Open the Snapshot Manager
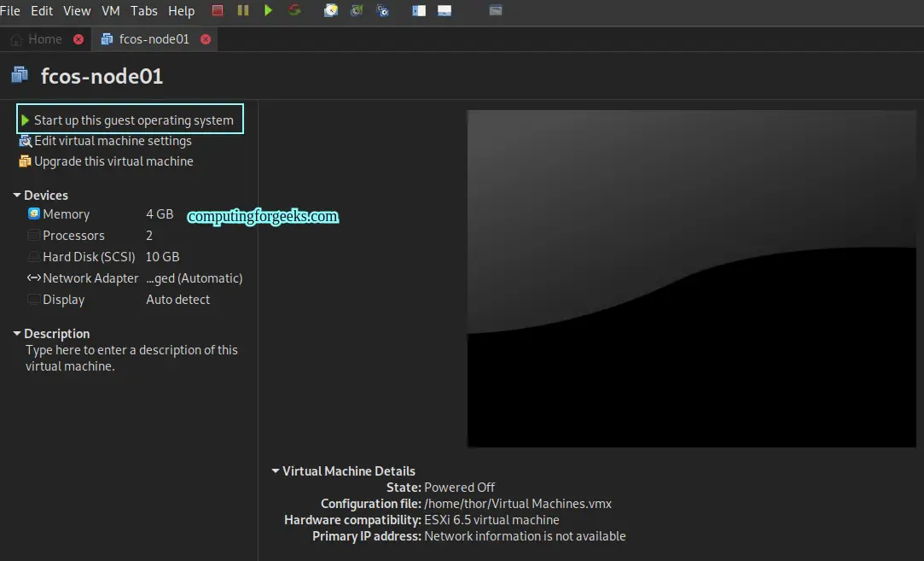Image resolution: width=924 pixels, height=561 pixels. click(x=381, y=11)
